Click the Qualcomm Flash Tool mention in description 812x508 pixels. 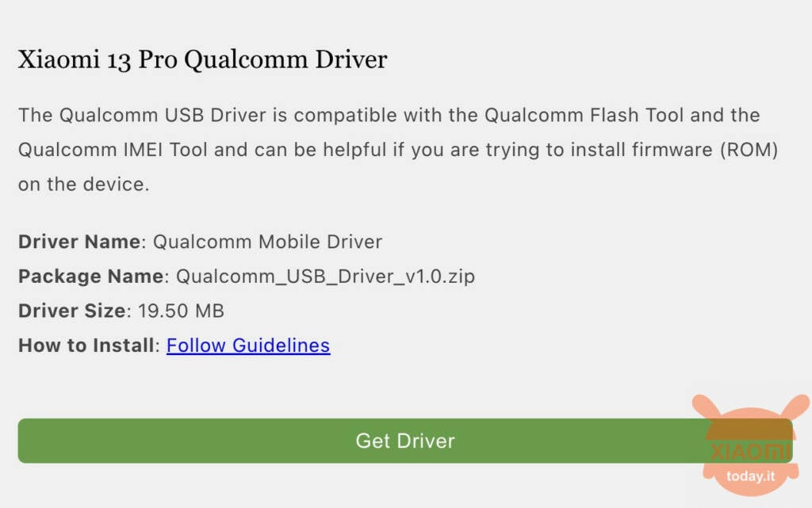coord(584,115)
